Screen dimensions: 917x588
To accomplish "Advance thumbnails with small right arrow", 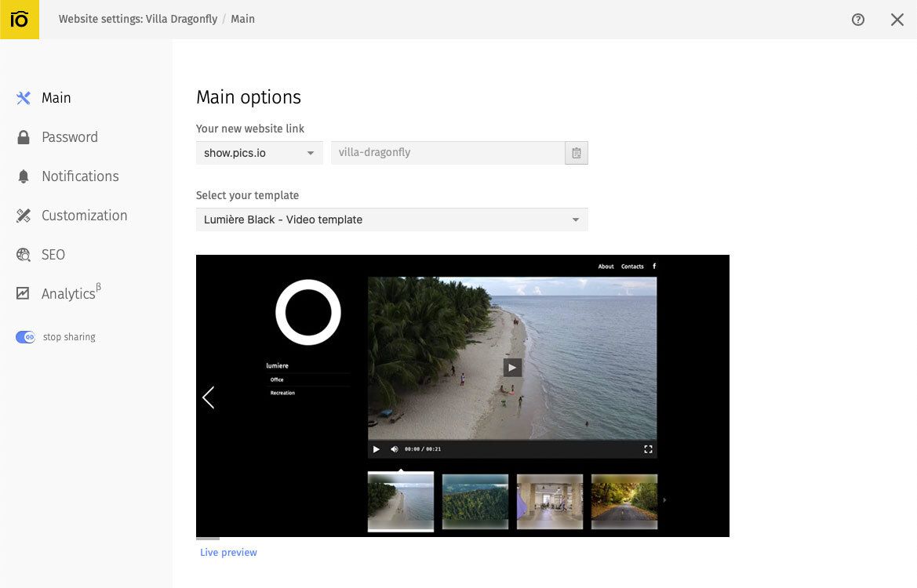I will click(x=664, y=500).
